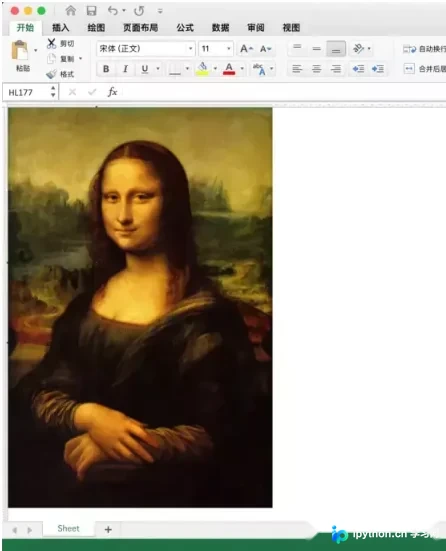Switch to the 页面布局 ribbon tab
This screenshot has width=446, height=551.
(x=140, y=28)
